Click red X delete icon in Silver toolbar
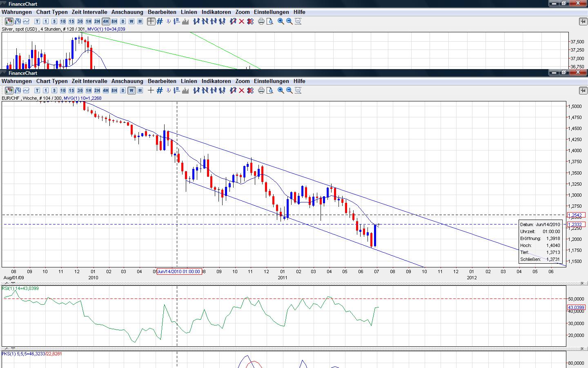 point(241,21)
